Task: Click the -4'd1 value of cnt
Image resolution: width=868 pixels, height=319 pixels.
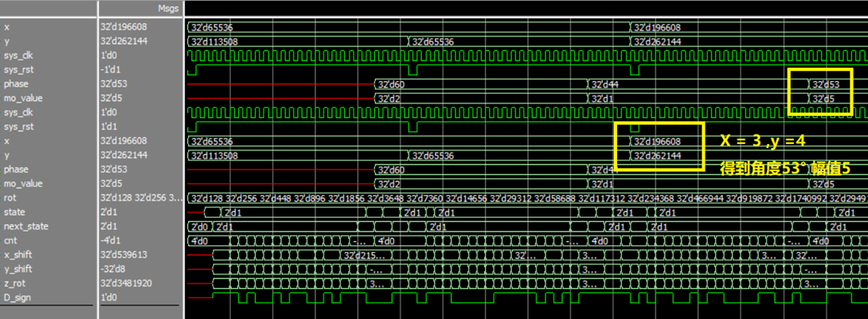Action: 110,240
